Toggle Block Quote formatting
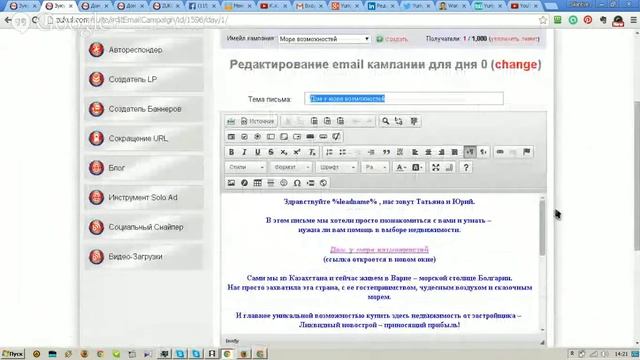Screen dimensions: 640x360 (386, 152)
